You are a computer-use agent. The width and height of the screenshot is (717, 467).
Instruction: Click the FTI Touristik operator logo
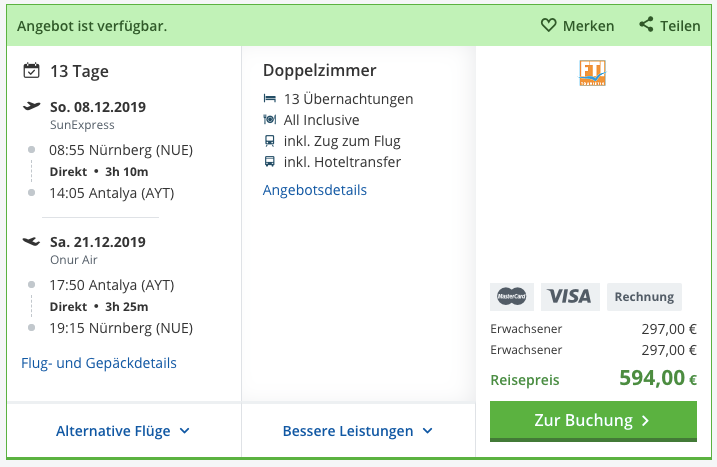(x=593, y=73)
